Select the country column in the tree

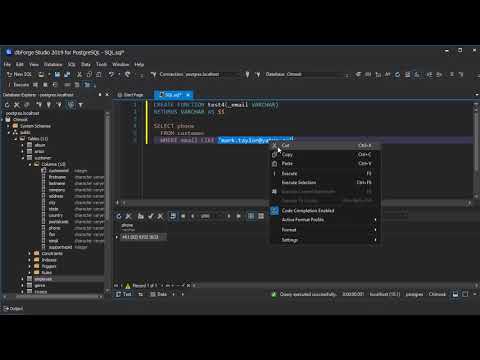point(56,215)
